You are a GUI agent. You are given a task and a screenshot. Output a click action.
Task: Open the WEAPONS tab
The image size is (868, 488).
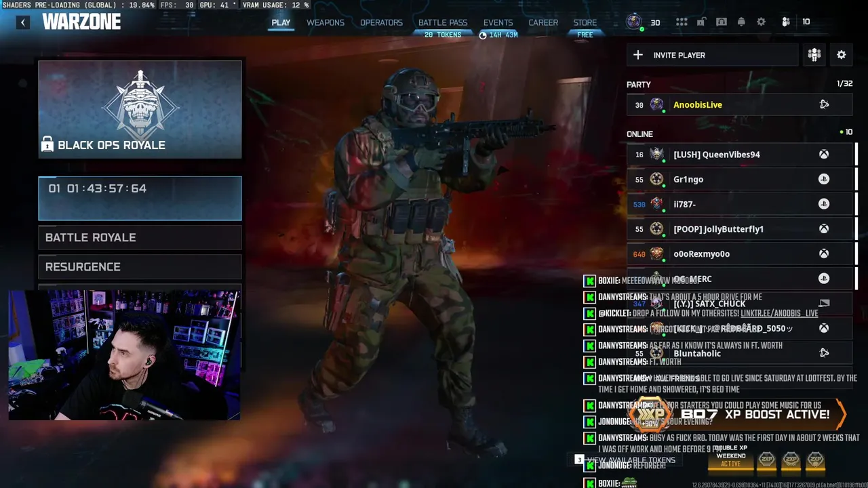click(325, 22)
